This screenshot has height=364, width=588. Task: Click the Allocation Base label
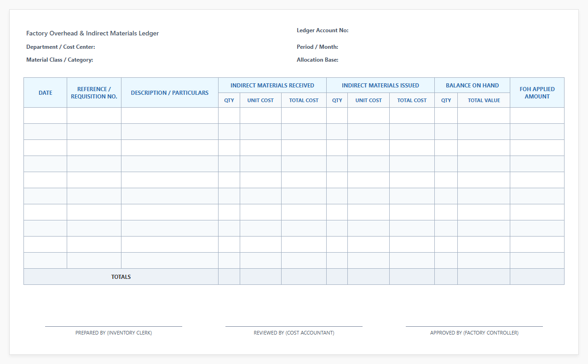(x=317, y=60)
